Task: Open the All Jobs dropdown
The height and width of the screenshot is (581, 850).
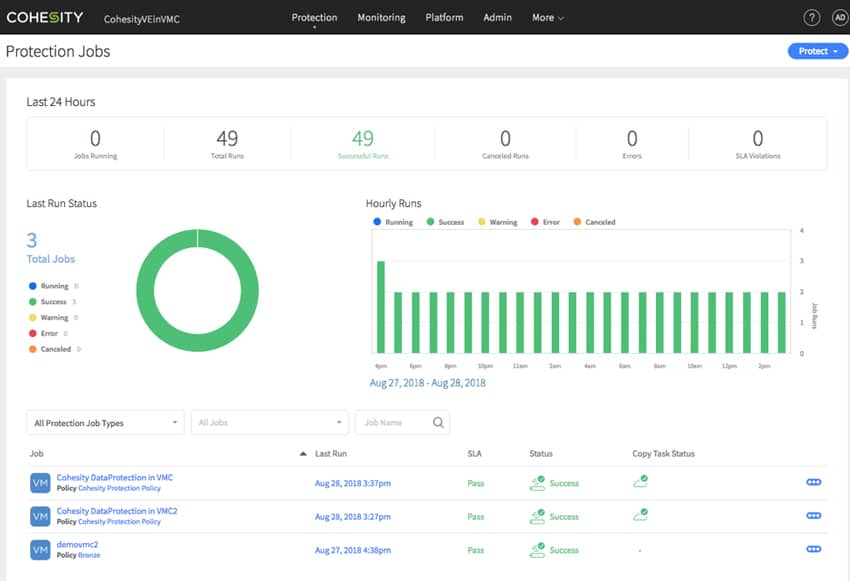Action: pos(269,423)
